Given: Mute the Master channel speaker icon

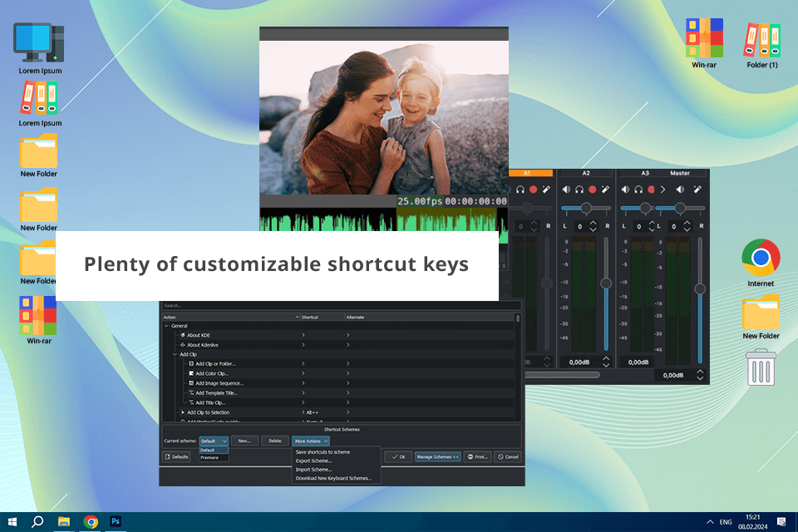Looking at the screenshot, I should 680,190.
